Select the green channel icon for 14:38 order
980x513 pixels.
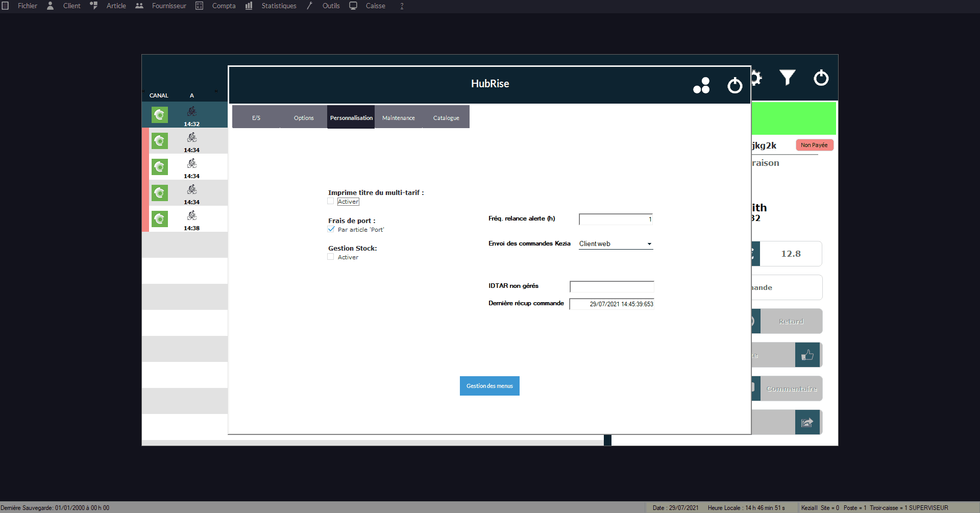[x=160, y=219]
